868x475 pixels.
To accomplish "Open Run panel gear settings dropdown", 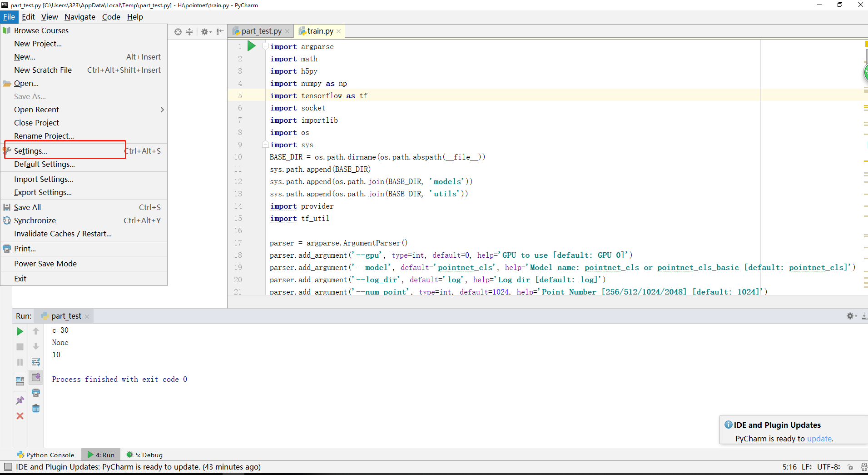I will click(851, 316).
